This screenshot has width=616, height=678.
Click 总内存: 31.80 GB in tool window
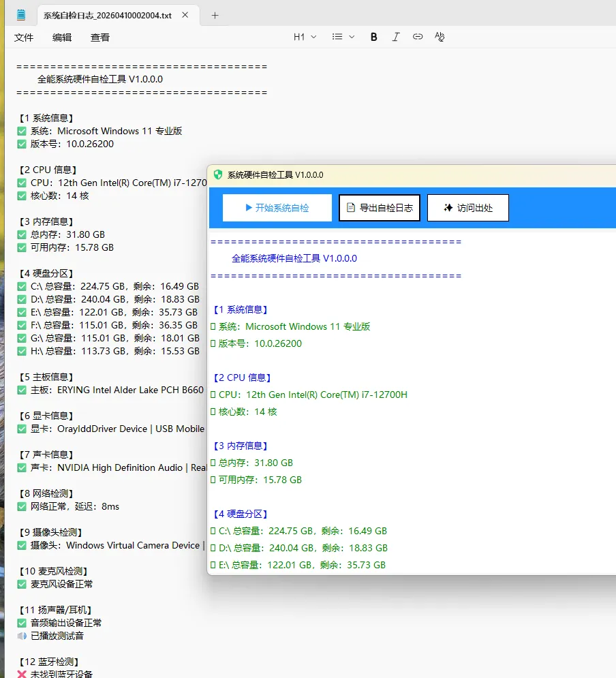(x=256, y=463)
